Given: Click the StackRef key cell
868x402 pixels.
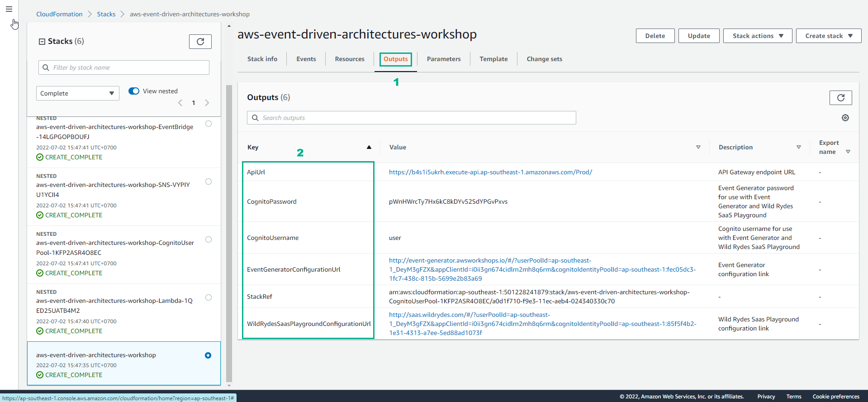Looking at the screenshot, I should [260, 297].
